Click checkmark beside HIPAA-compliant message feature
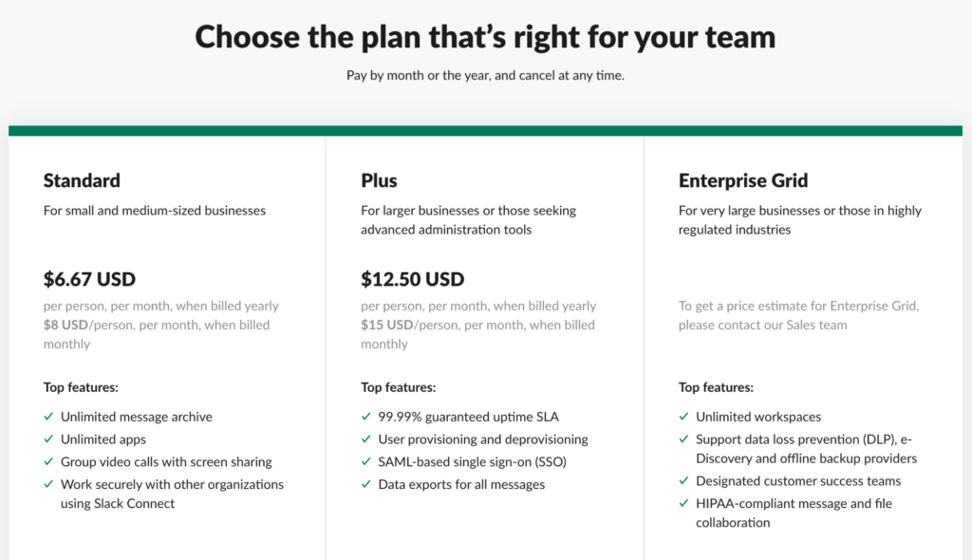 pos(683,503)
